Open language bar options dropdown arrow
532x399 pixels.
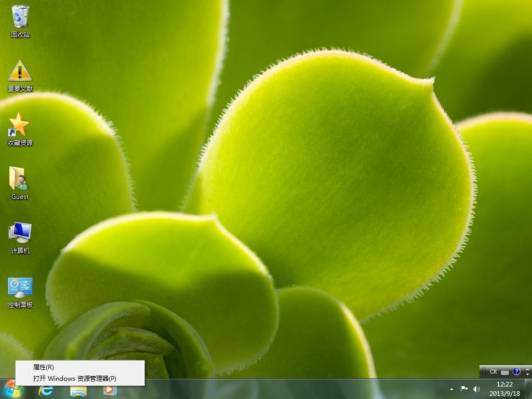pyautogui.click(x=527, y=374)
